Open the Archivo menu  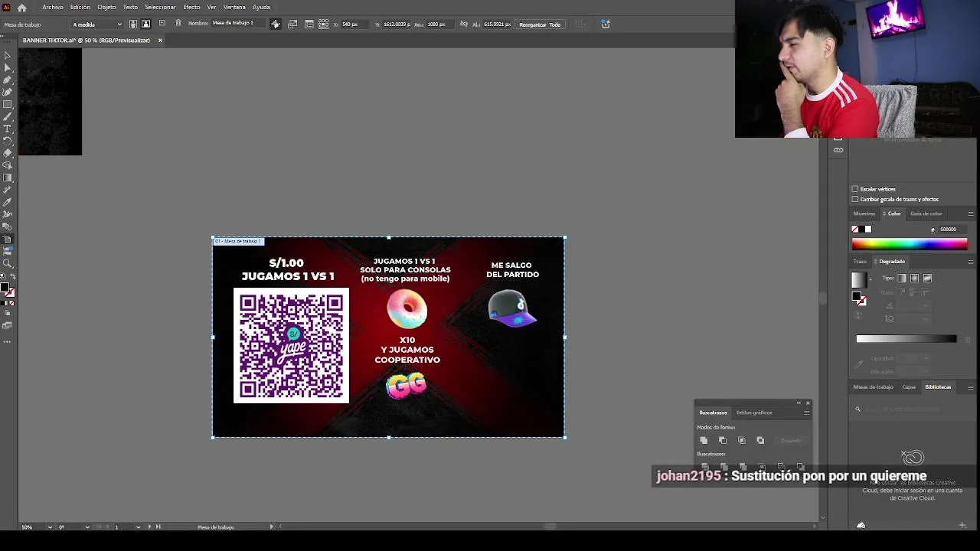coord(53,7)
